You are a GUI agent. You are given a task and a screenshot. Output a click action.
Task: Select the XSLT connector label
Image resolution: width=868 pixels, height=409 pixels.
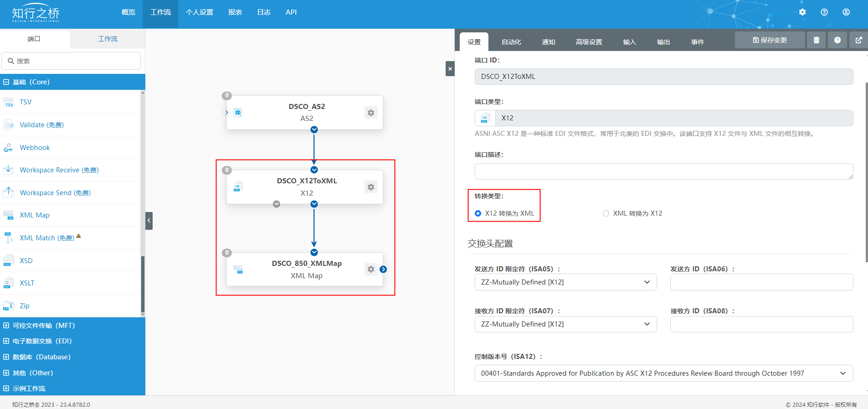[27, 283]
